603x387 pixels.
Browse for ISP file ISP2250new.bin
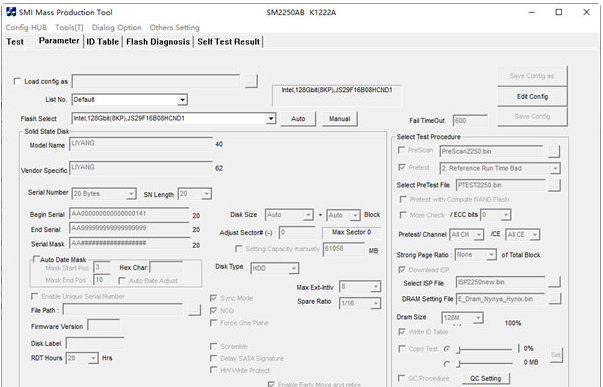coord(554,282)
